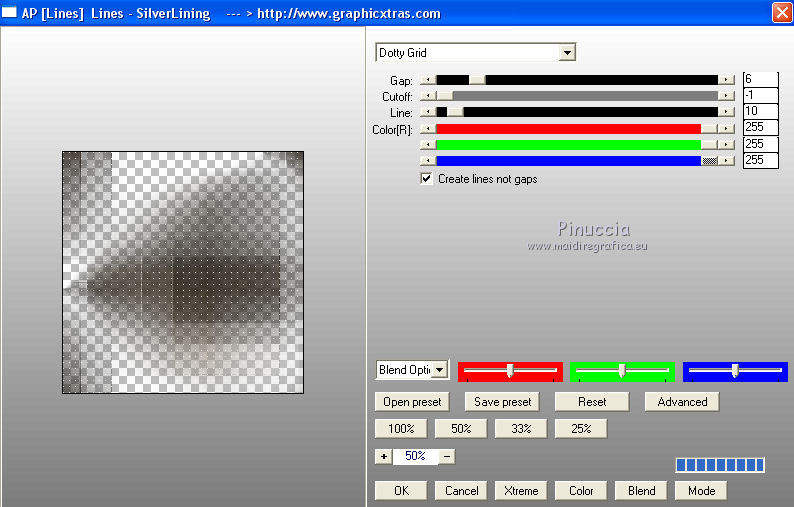794x507 pixels.
Task: Click the Line slider right arrow
Action: tap(726, 112)
